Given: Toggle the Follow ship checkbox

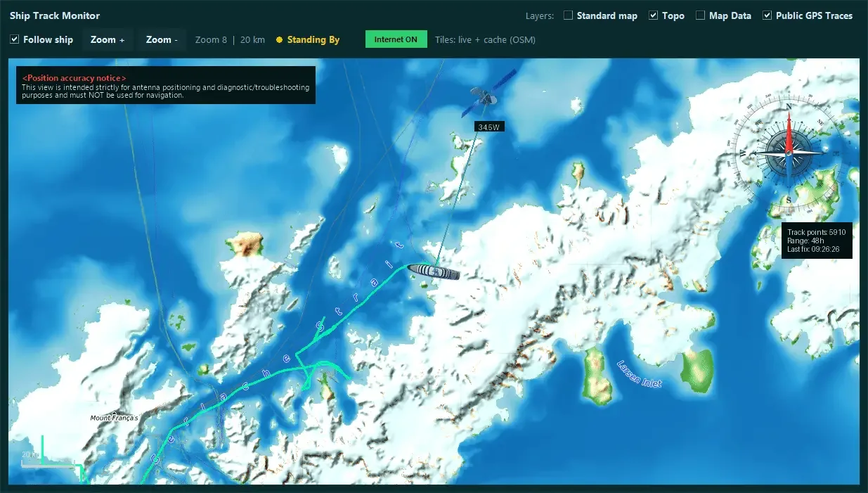Looking at the screenshot, I should (14, 39).
